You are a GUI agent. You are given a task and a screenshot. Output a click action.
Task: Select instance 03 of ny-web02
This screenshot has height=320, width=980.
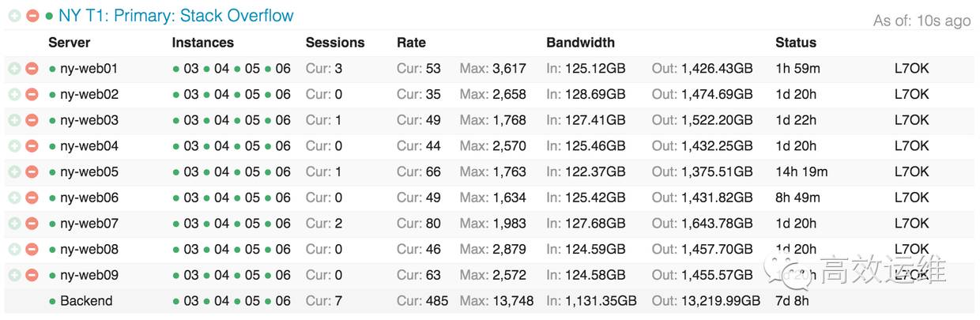tap(191, 95)
